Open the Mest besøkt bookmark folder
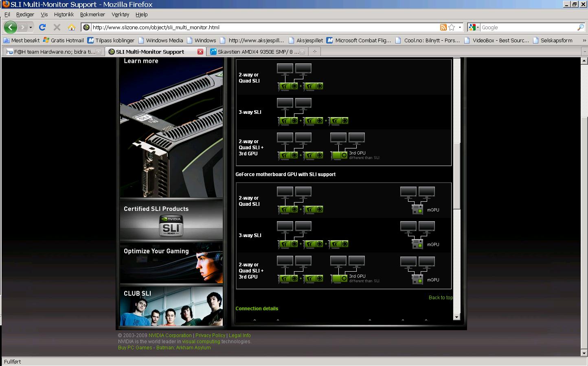Screen dimensions: 588x366 pyautogui.click(x=22, y=40)
